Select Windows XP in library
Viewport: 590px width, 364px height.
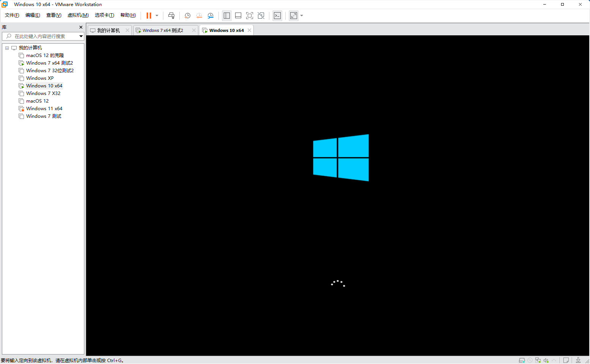(x=40, y=78)
